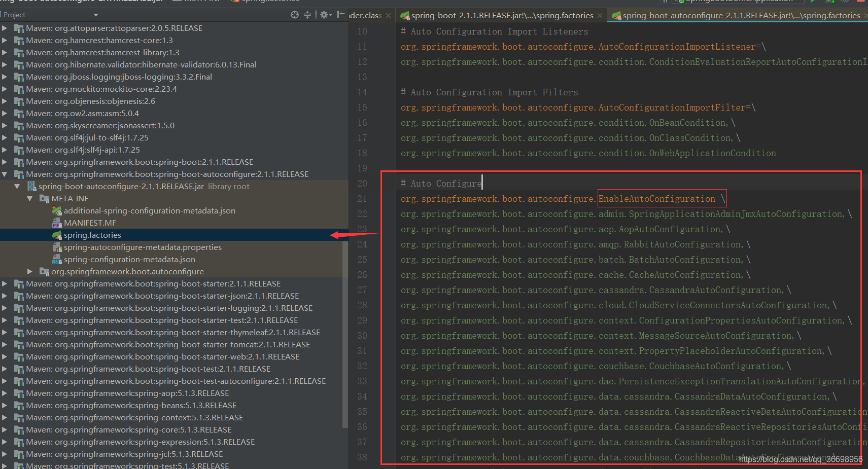
Task: Click the additional-spring-configuration-metadata.json icon
Action: point(57,211)
